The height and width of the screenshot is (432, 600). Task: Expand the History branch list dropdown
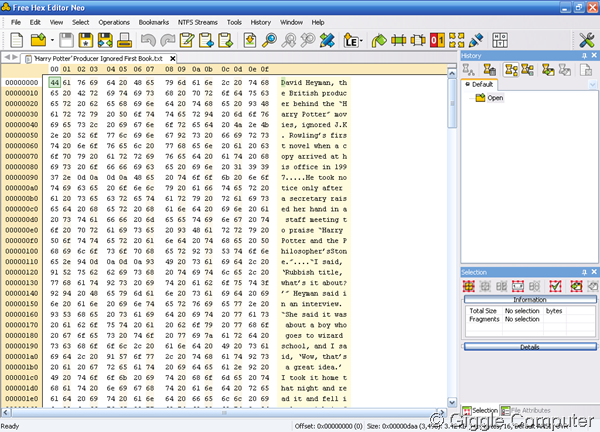(592, 85)
